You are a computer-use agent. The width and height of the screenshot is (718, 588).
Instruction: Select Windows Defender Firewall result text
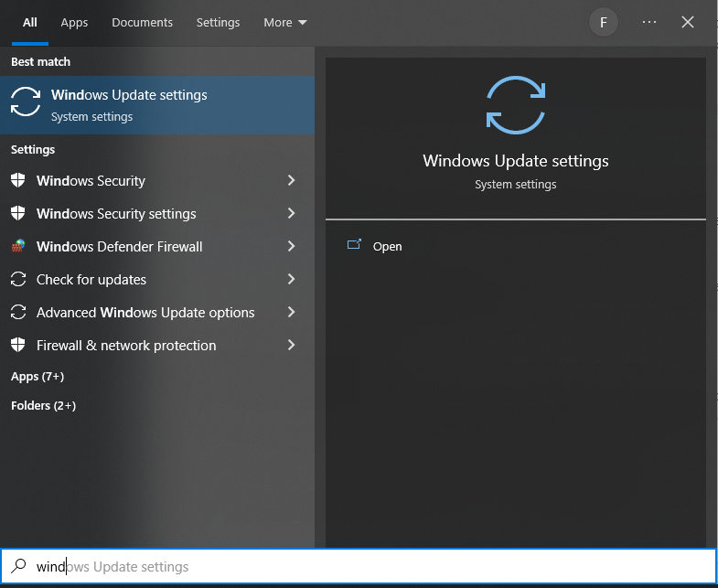click(120, 246)
